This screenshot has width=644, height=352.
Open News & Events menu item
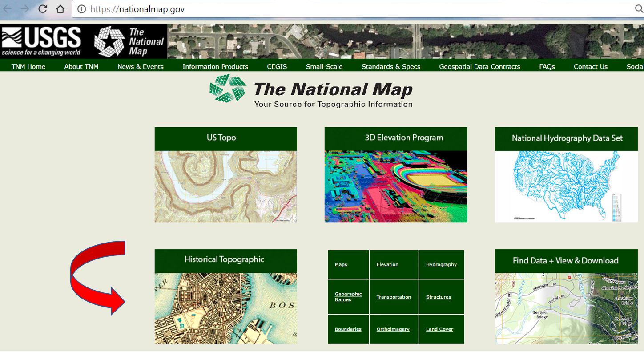click(140, 66)
